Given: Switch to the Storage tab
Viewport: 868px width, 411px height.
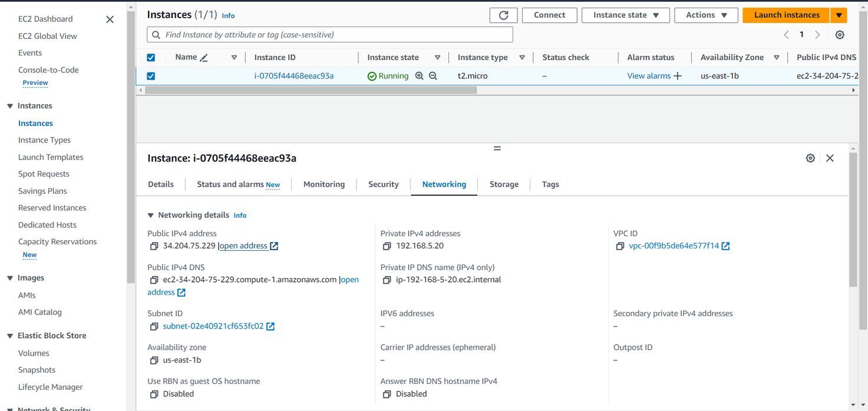Looking at the screenshot, I should click(x=504, y=184).
